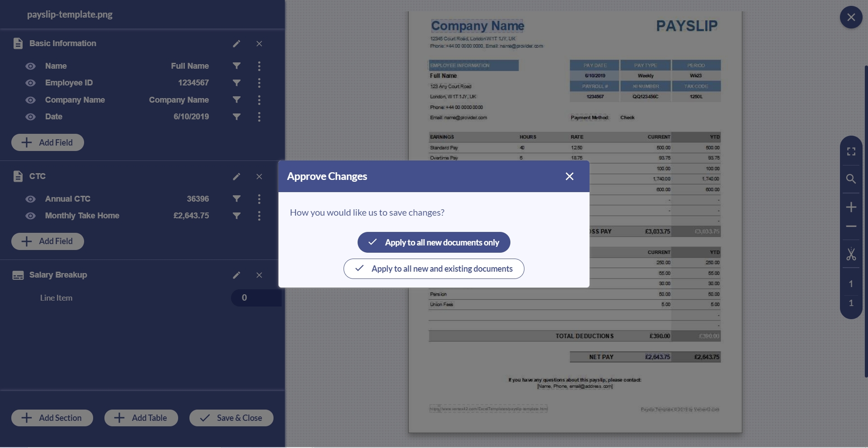
Task: Click the Line Item label in Salary Breakup
Action: (x=56, y=298)
